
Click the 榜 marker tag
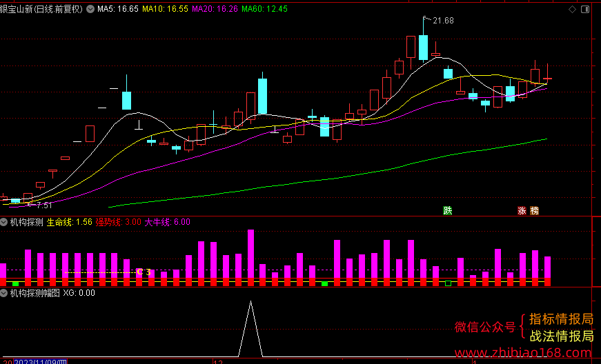coord(534,210)
